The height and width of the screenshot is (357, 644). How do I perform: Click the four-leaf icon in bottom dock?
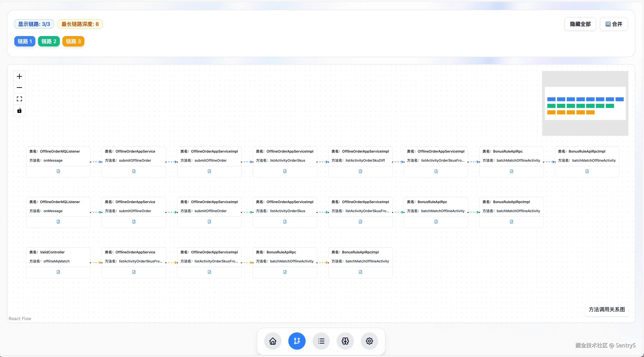[345, 341]
